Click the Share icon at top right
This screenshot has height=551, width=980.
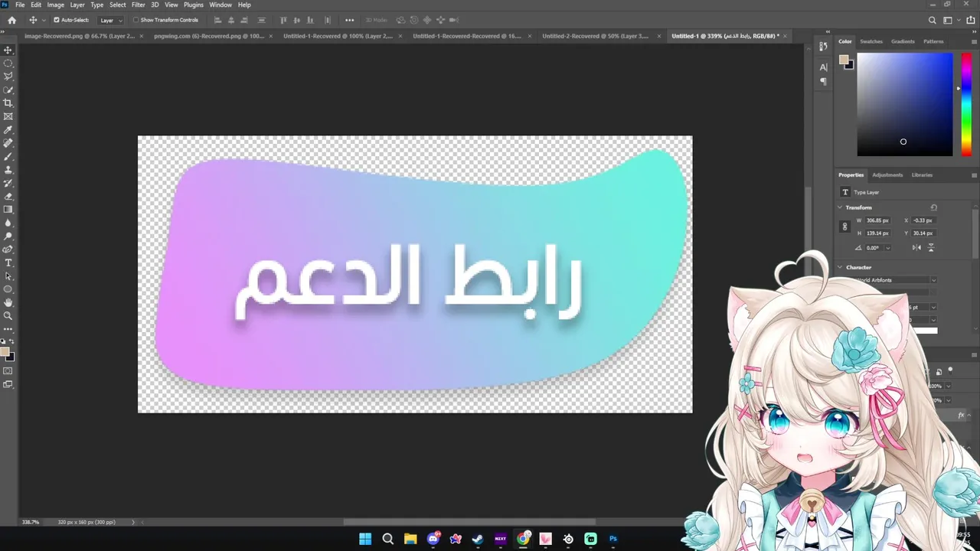[x=971, y=20]
